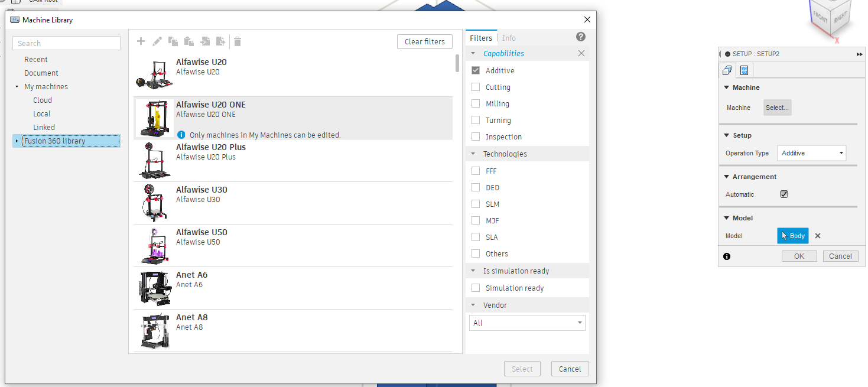868x387 pixels.
Task: Check the Others technology checkbox
Action: coord(476,253)
